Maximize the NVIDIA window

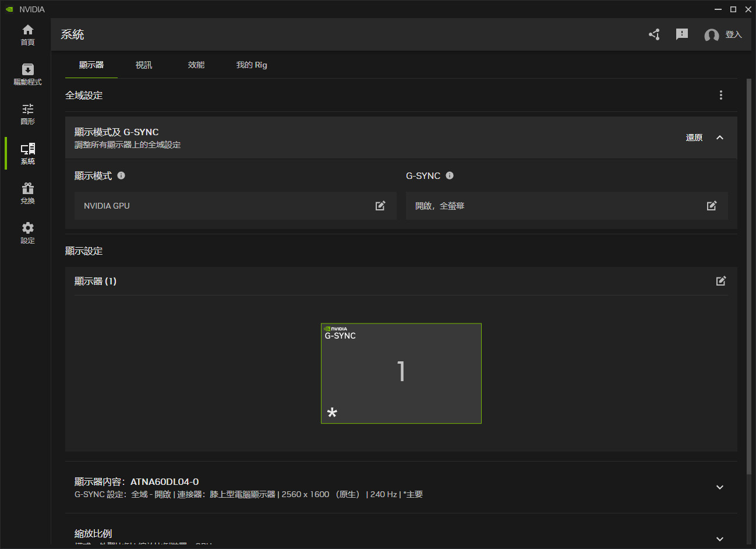coord(733,9)
